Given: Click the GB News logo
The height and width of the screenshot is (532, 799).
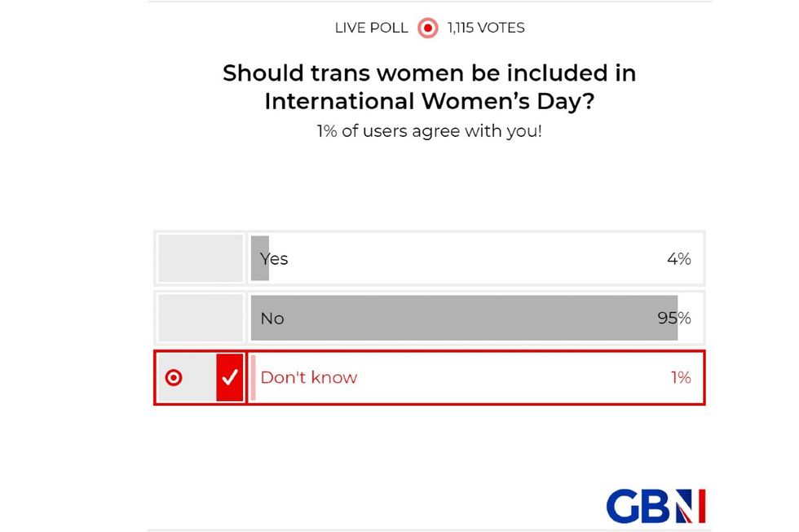Looking at the screenshot, I should pyautogui.click(x=655, y=507).
